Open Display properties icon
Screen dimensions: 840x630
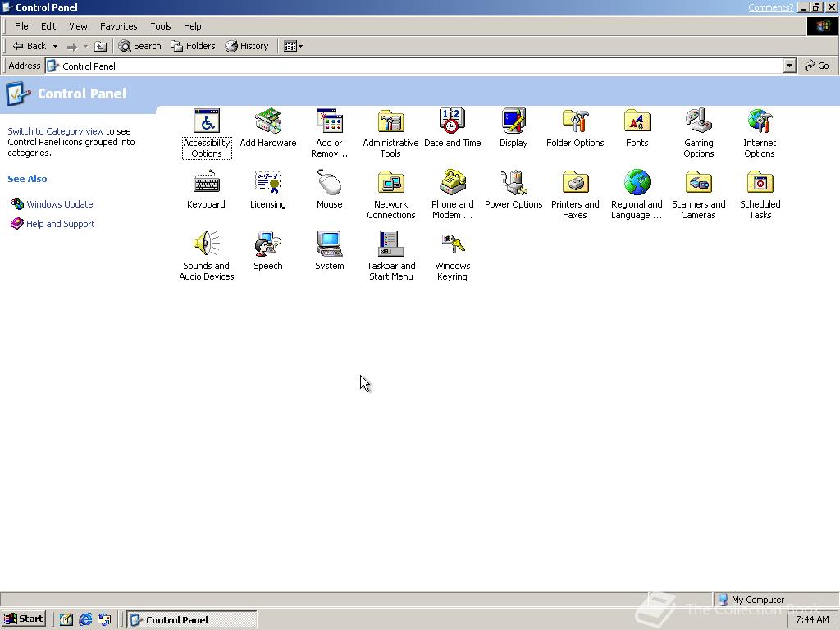(x=514, y=128)
